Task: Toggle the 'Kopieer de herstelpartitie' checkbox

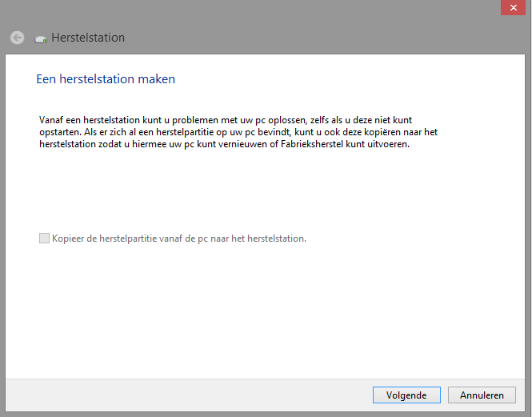Action: click(44, 239)
